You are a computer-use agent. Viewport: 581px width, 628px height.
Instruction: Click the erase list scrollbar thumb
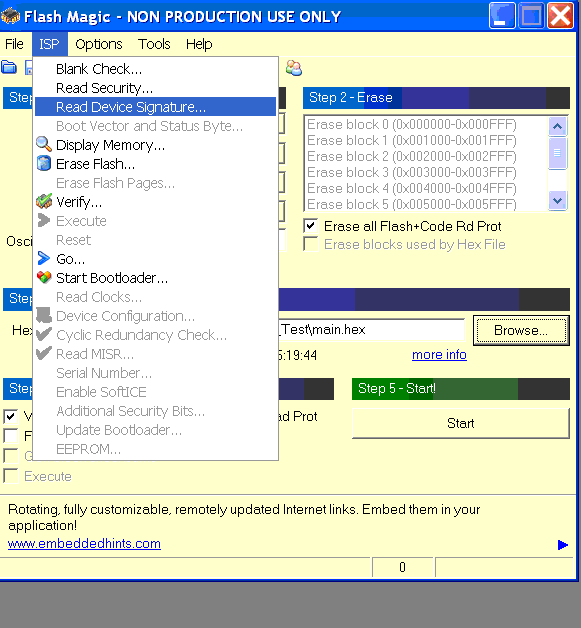coord(557,153)
